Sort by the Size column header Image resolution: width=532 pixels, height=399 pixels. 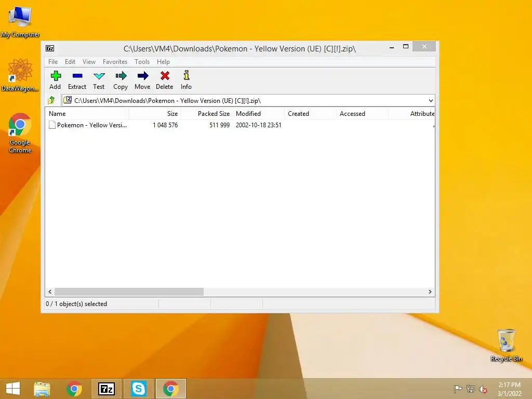click(x=154, y=114)
